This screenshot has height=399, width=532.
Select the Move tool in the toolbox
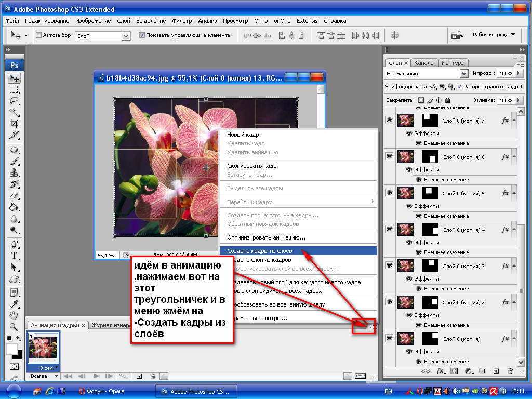pos(14,78)
